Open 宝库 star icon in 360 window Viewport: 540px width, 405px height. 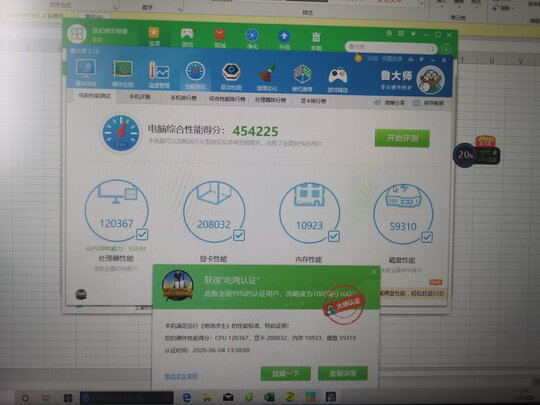coord(154,33)
